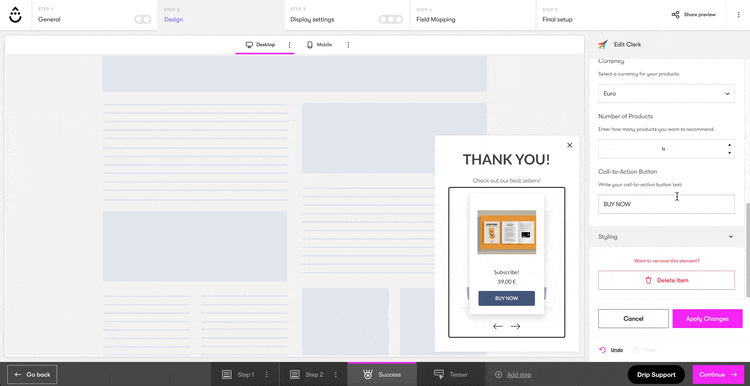Open the Step 5 Final setup tab
Screen dimensions: 750x386
(x=600, y=15)
